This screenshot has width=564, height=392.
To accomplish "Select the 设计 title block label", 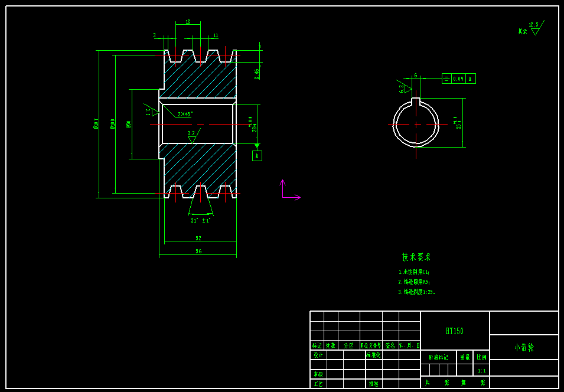I will pyautogui.click(x=318, y=355).
